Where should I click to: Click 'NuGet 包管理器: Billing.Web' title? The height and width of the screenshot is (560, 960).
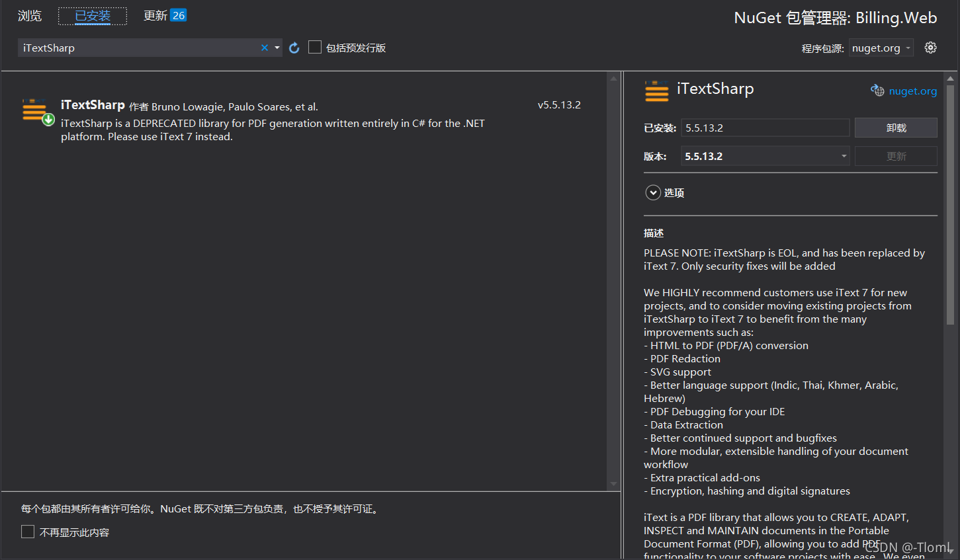coord(836,18)
